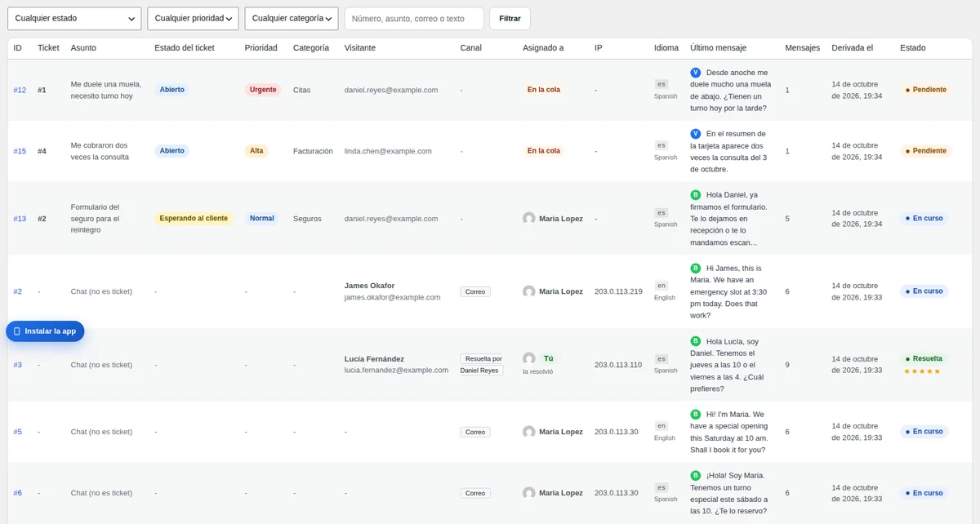The image size is (980, 524).
Task: Open conversation link #13
Action: [x=20, y=219]
